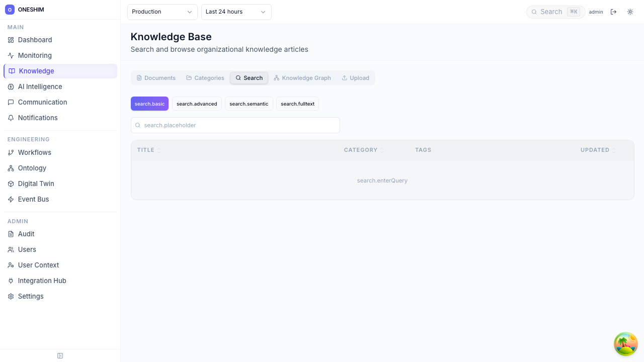
Task: Collapse the sidebar panel toggle
Action: (60, 355)
